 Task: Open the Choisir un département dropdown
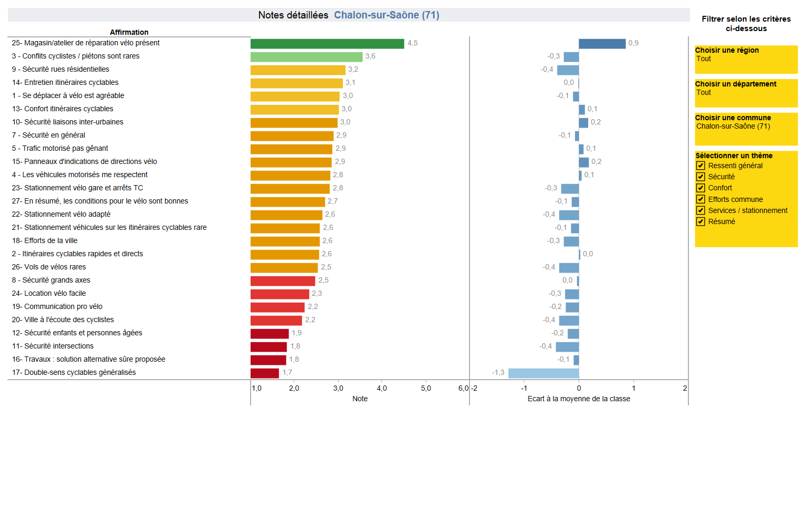pyautogui.click(x=745, y=93)
